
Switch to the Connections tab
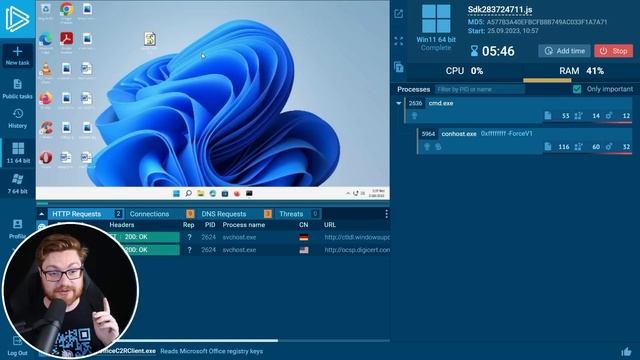pos(160,213)
